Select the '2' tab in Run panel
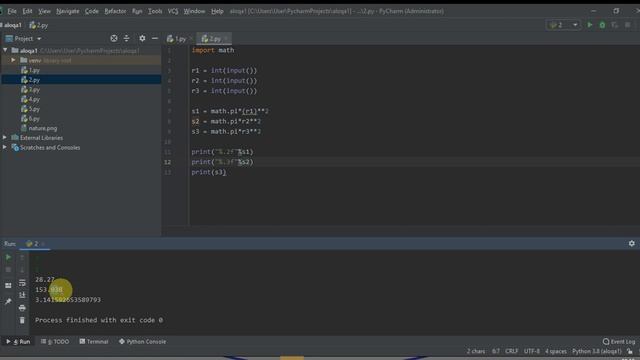This screenshot has height=360, width=640. (35, 244)
